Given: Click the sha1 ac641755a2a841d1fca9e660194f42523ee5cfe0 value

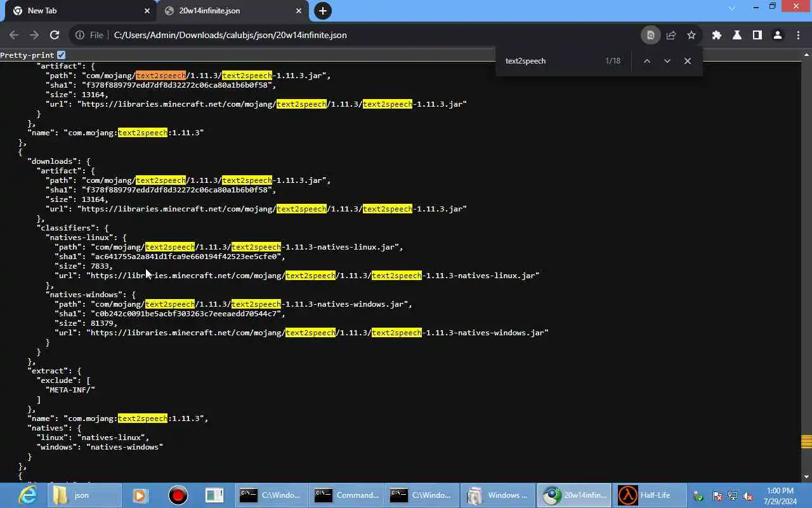Looking at the screenshot, I should pyautogui.click(x=187, y=257).
